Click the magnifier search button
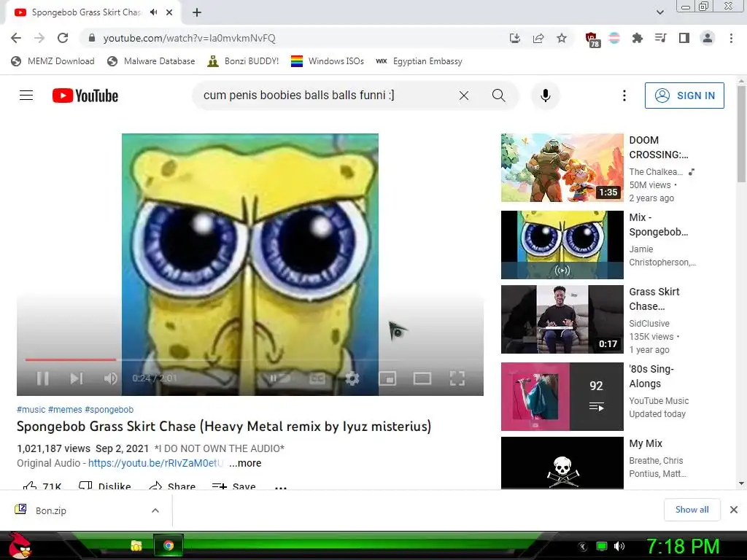The image size is (747, 560). (x=498, y=96)
